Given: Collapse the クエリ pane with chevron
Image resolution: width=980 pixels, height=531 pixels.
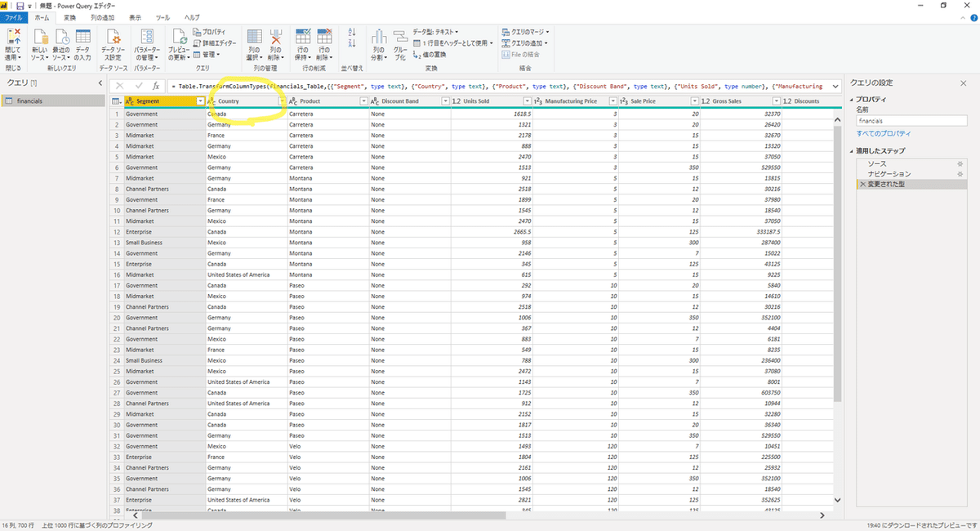Looking at the screenshot, I should [100, 83].
